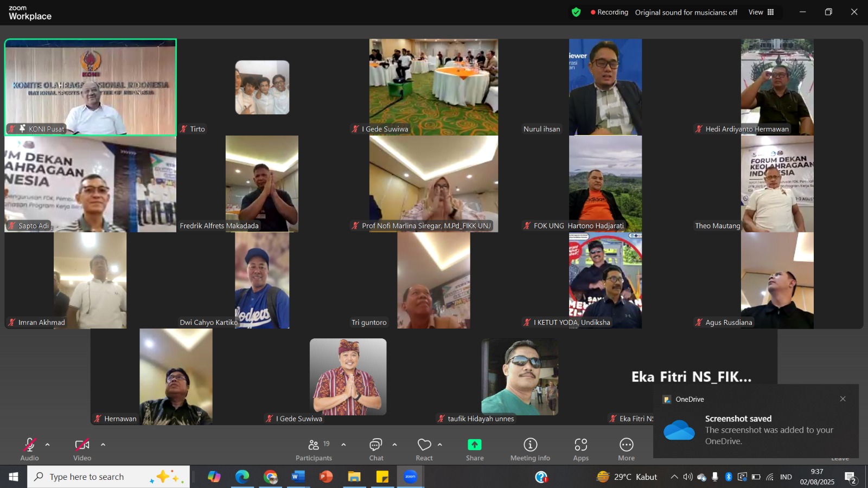The width and height of the screenshot is (868, 488).
Task: Open the Participants panel
Action: click(314, 449)
